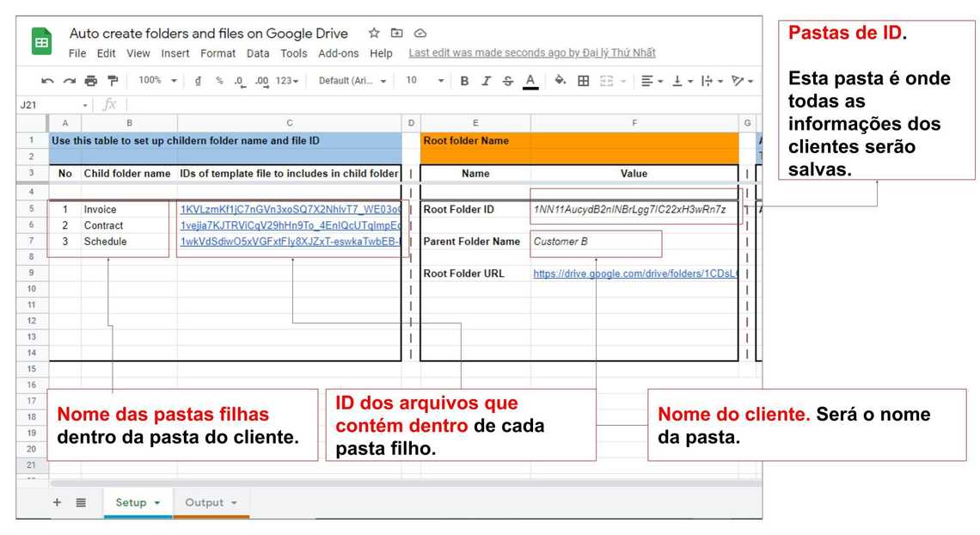Open the text rotation dropdown
The image size is (980, 535).
click(742, 81)
